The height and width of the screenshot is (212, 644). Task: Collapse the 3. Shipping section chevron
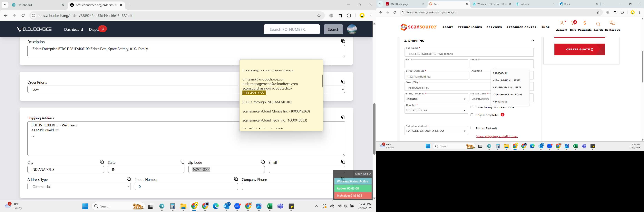[x=532, y=40]
